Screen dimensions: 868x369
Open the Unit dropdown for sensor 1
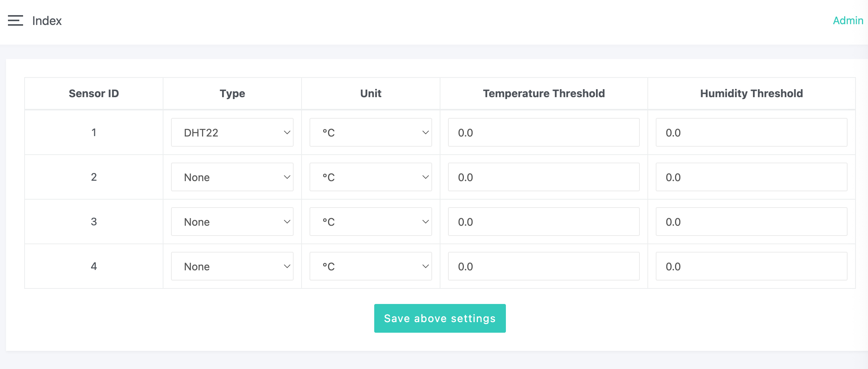[370, 132]
